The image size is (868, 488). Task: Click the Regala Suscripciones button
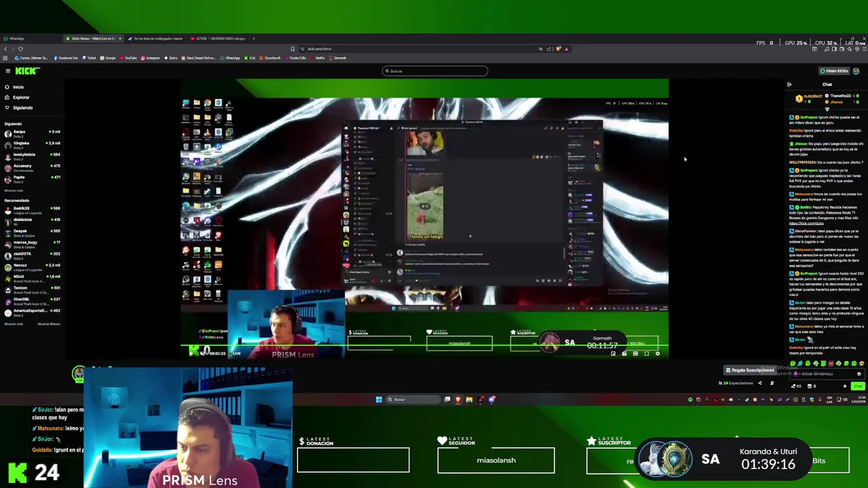pyautogui.click(x=750, y=371)
